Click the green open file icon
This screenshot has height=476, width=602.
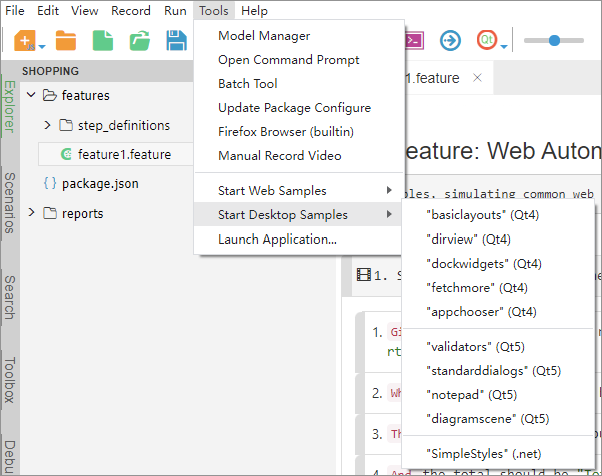(139, 40)
